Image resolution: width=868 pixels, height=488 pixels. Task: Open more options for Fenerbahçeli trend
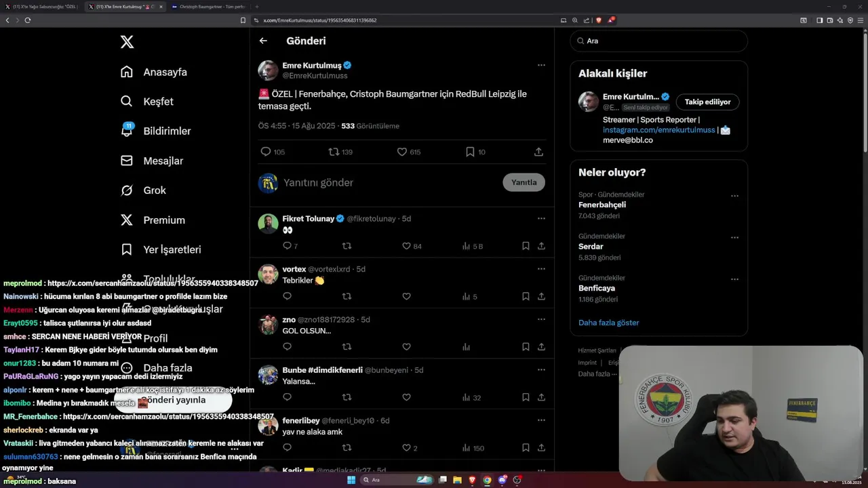coord(734,196)
